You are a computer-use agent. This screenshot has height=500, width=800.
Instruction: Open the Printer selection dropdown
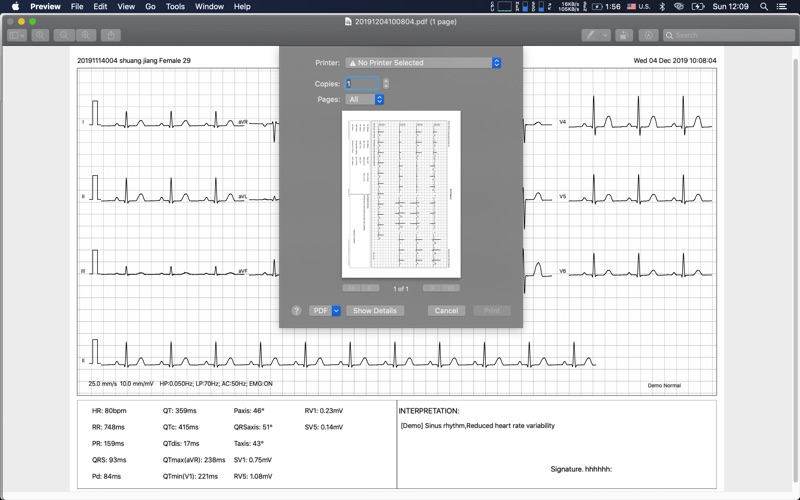[423, 63]
